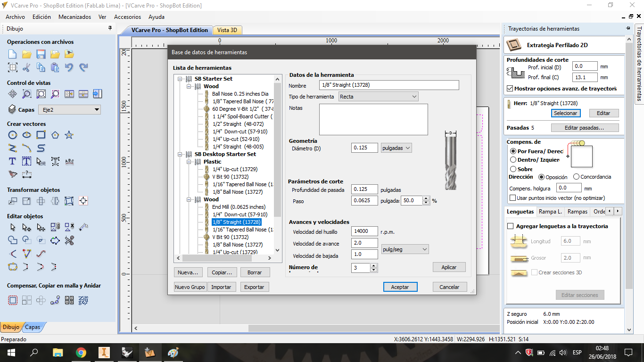This screenshot has height=362, width=644.
Task: Open the Capas Eje2 layer dropdown
Action: (69, 110)
